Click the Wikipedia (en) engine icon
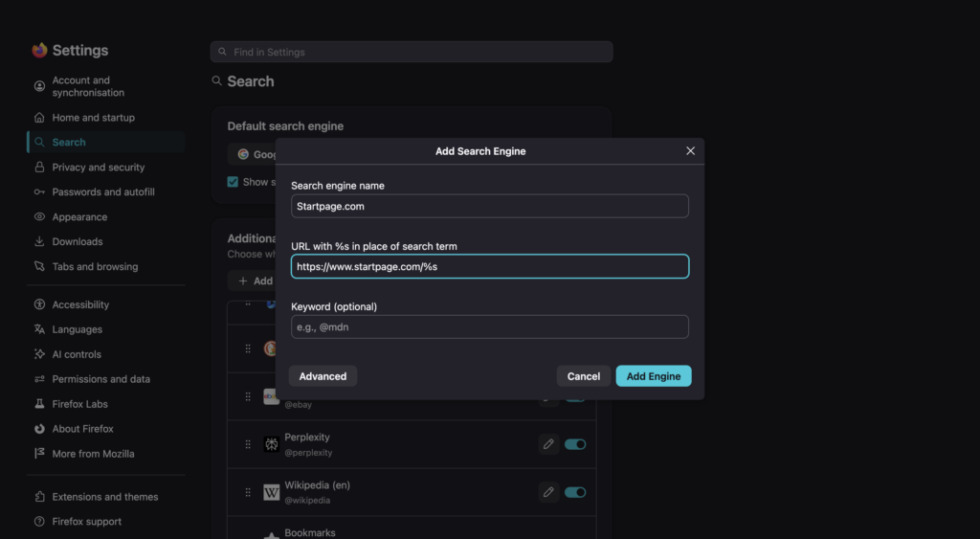 (x=271, y=492)
